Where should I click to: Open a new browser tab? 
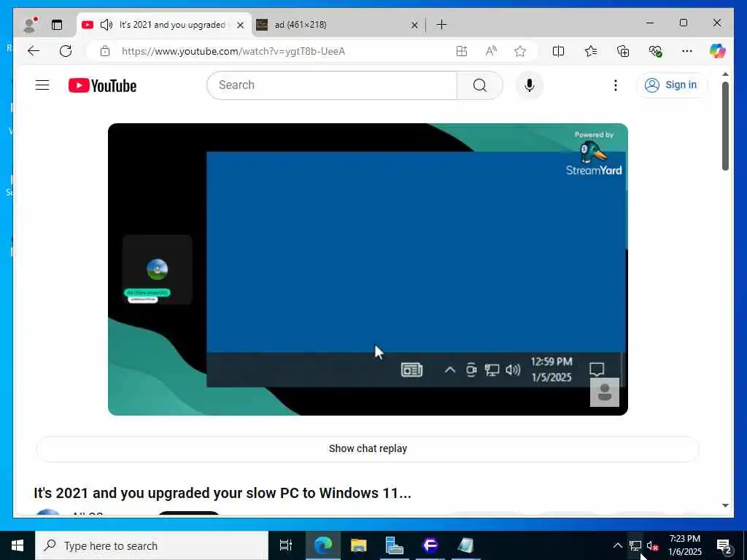tap(441, 25)
